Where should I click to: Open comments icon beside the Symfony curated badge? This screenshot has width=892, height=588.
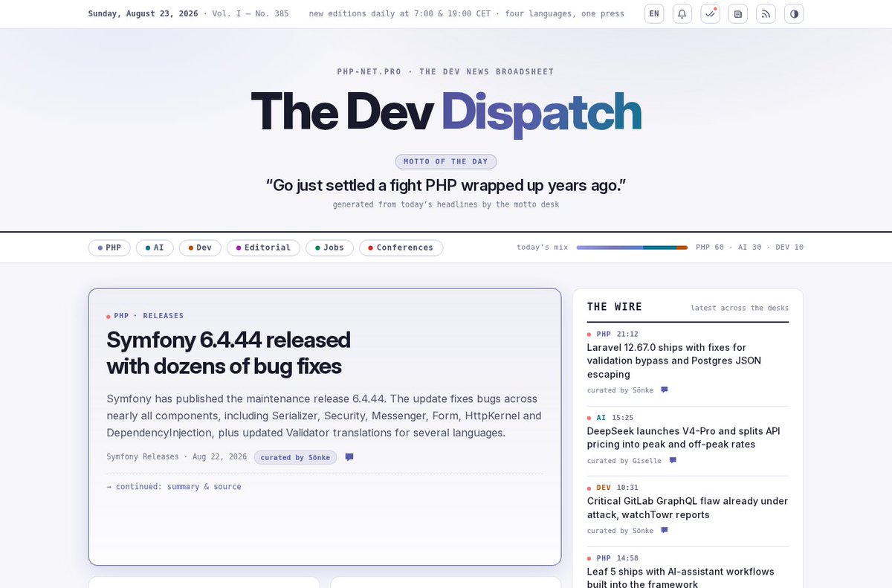pos(349,457)
